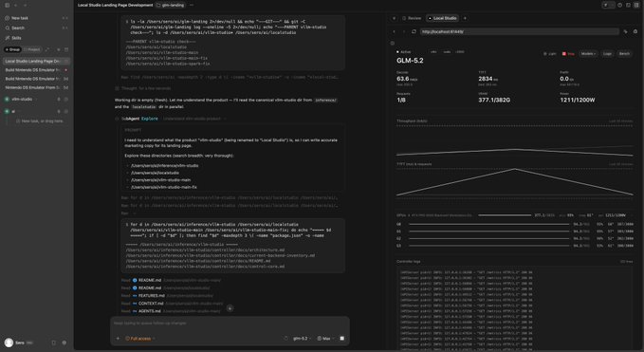Screen dimensions: 644x352
Task: Switch to the Local Studio tab
Action: [442, 18]
